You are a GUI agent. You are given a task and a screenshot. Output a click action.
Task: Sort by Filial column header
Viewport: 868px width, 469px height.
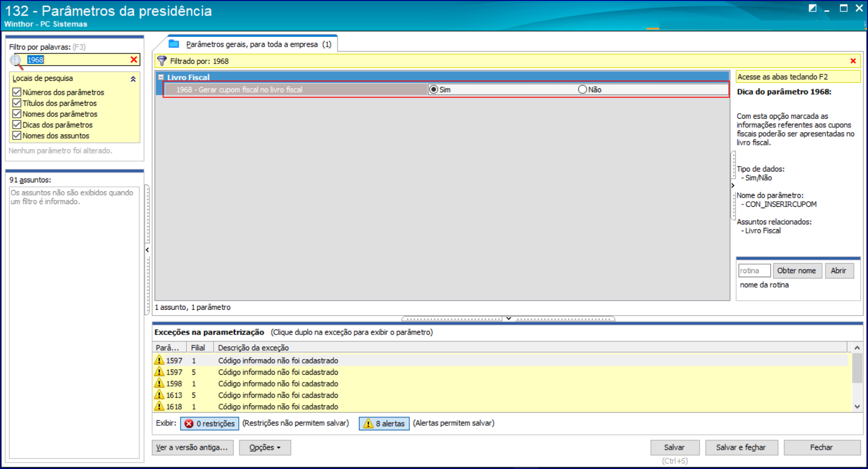[x=199, y=348]
